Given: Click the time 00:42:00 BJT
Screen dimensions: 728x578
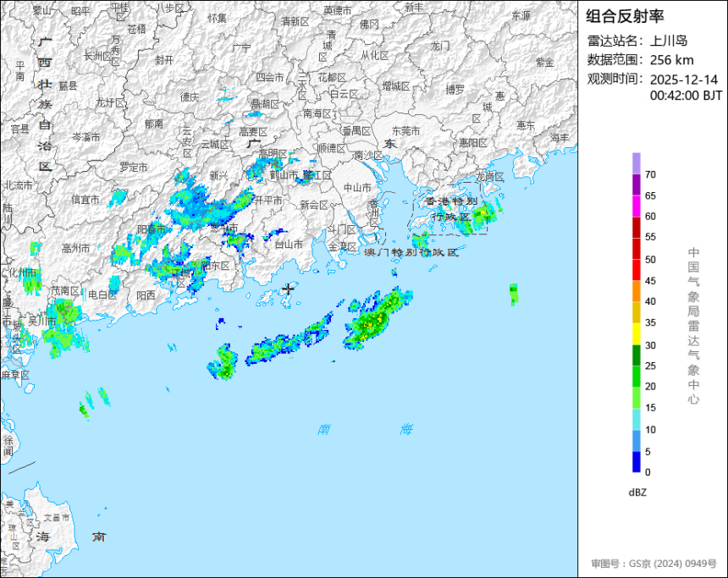Looking at the screenshot, I should tap(686, 96).
